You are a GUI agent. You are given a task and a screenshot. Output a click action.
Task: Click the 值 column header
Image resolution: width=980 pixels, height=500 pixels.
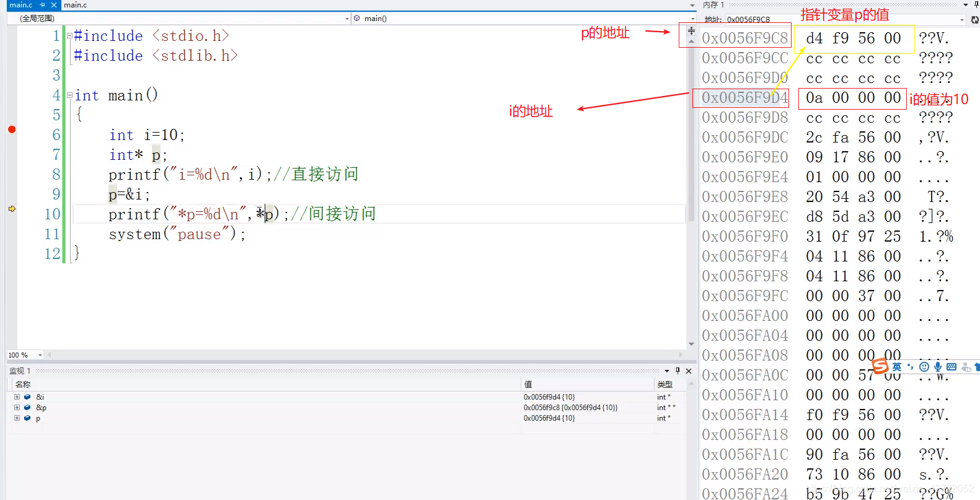528,385
